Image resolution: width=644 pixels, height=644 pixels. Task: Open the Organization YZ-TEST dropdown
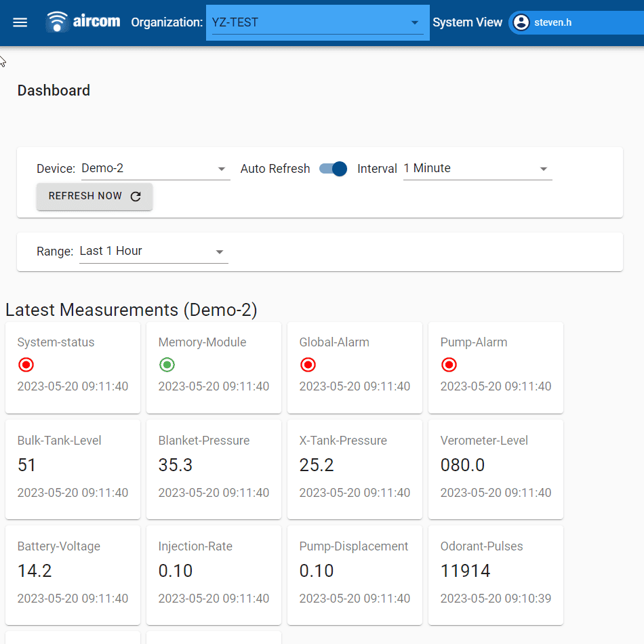click(317, 22)
